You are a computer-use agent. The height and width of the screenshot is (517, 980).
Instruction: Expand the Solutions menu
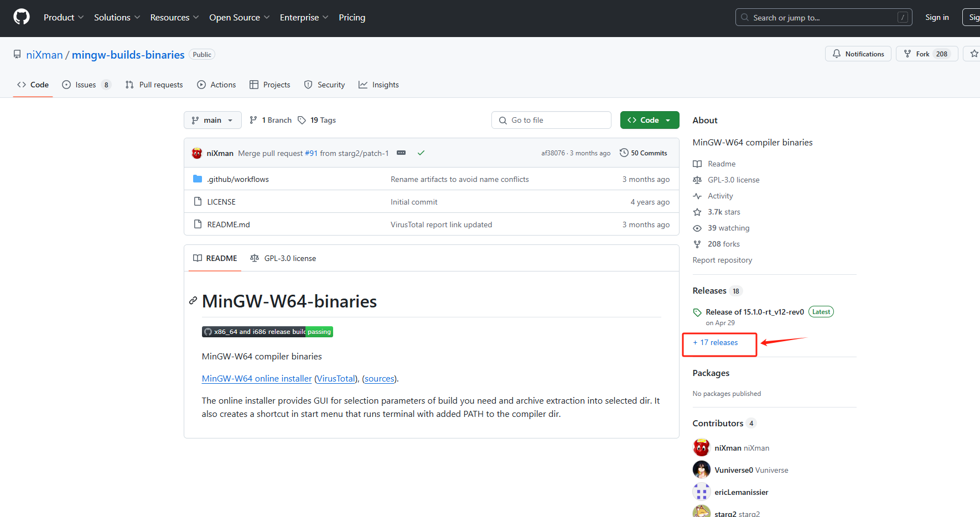point(117,17)
